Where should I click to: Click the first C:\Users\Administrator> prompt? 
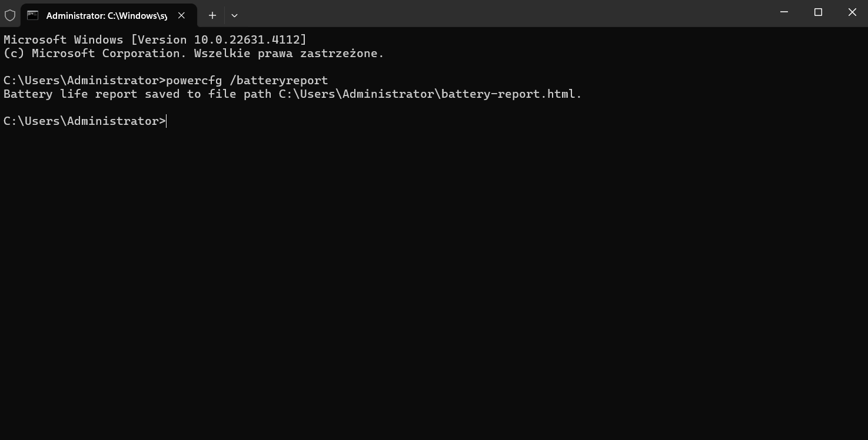85,81
